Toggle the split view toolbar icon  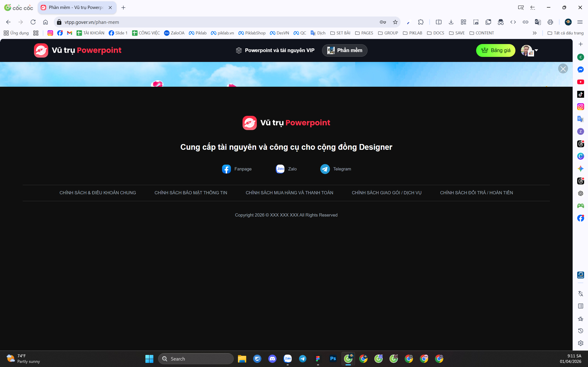click(x=438, y=22)
